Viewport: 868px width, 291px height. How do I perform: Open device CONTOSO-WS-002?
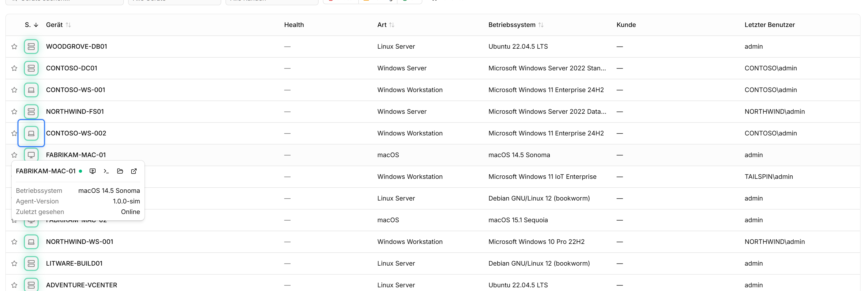(76, 133)
